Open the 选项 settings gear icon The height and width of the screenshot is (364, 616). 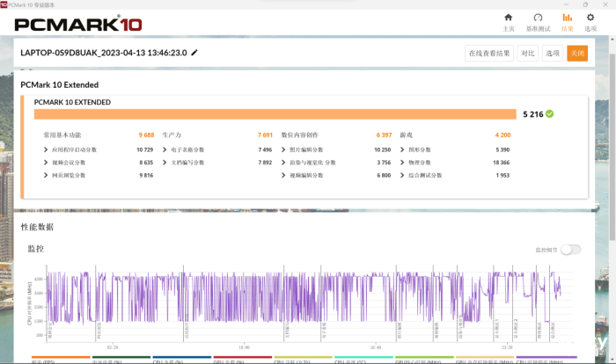590,18
